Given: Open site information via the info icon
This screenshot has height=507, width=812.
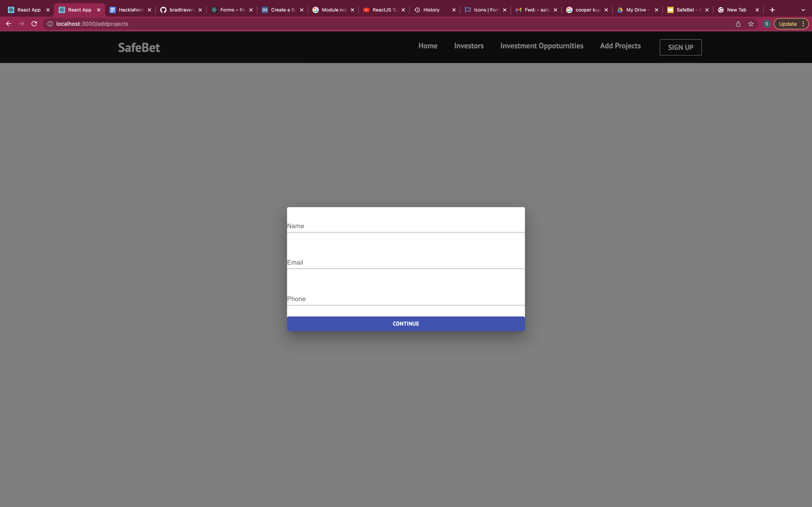Looking at the screenshot, I should (50, 24).
